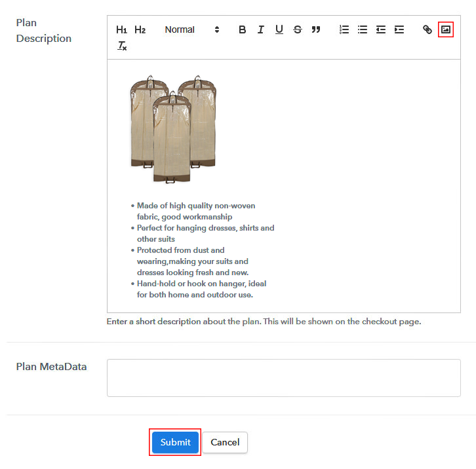Cancel the plan form
The width and height of the screenshot is (476, 469).
click(x=225, y=442)
